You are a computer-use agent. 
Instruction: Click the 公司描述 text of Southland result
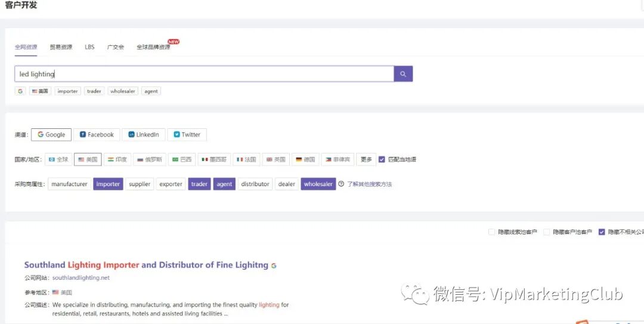(171, 309)
